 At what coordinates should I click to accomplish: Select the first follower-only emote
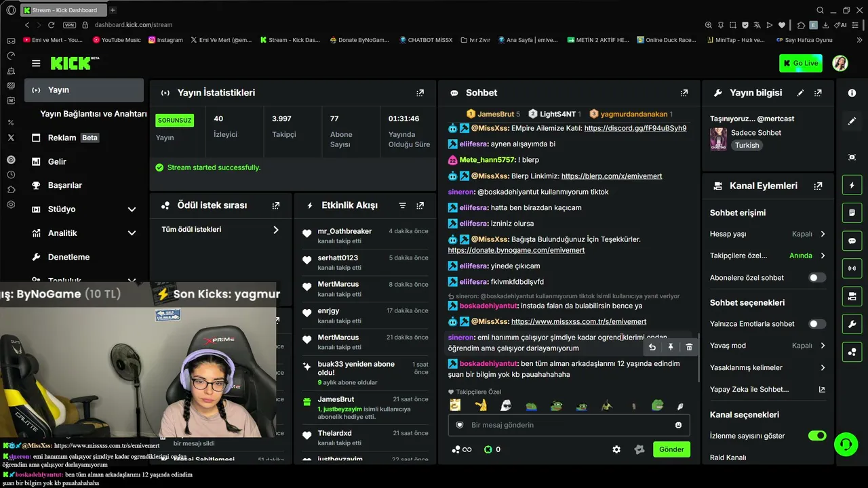[455, 405]
